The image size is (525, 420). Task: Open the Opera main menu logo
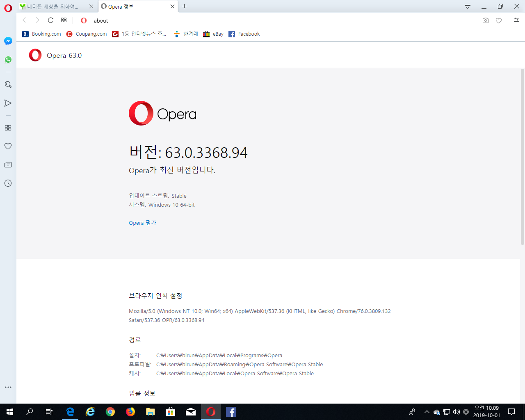[8, 8]
